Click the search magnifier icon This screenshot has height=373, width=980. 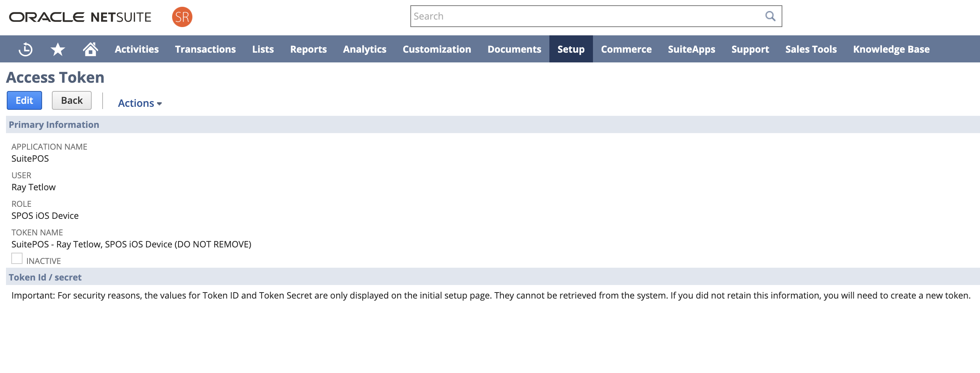click(770, 16)
